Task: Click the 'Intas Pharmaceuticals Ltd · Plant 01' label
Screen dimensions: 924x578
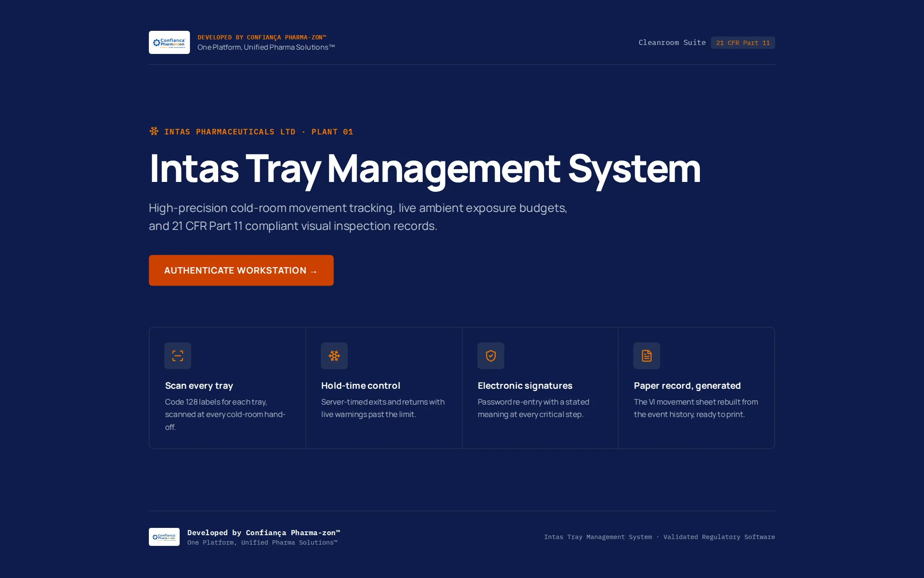Action: pos(259,132)
